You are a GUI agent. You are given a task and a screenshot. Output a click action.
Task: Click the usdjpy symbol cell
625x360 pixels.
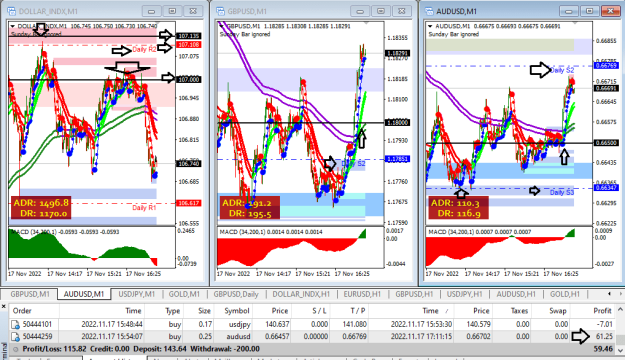click(x=240, y=324)
